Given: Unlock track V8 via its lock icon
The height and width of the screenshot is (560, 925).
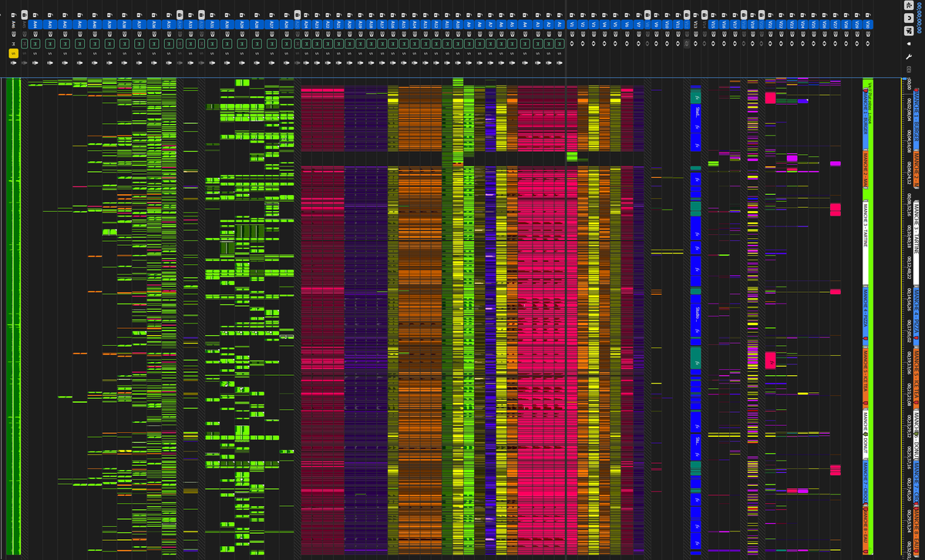Looking at the screenshot, I should 647,15.
